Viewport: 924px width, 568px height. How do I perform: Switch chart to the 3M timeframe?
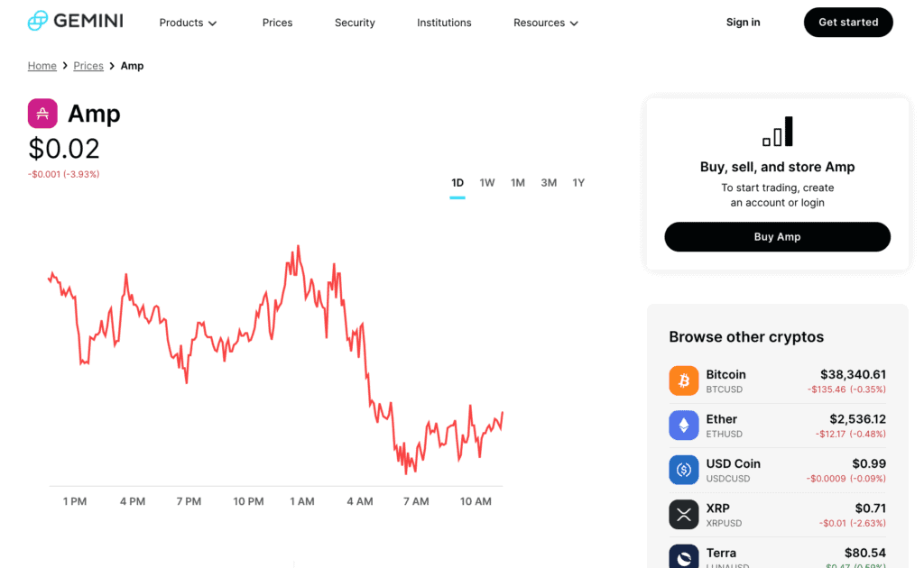[x=548, y=182]
